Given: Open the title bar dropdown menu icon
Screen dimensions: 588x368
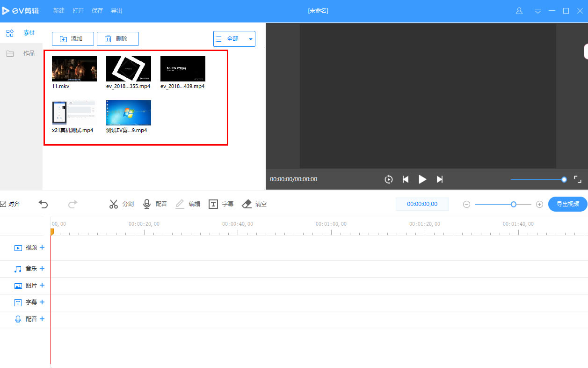Looking at the screenshot, I should pos(538,11).
